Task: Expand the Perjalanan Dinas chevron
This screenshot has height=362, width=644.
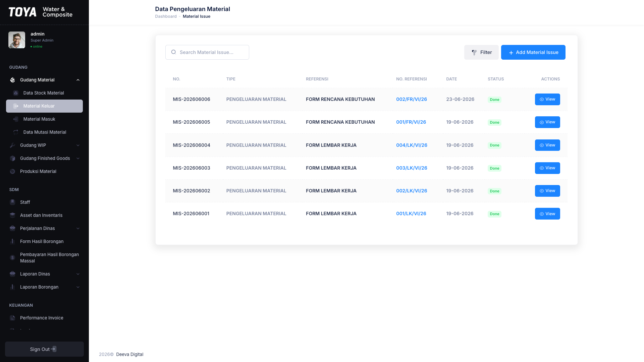Action: (78, 229)
